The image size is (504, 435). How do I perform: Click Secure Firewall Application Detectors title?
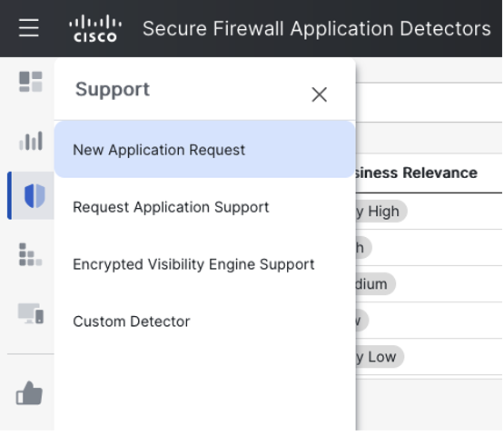pyautogui.click(x=317, y=28)
